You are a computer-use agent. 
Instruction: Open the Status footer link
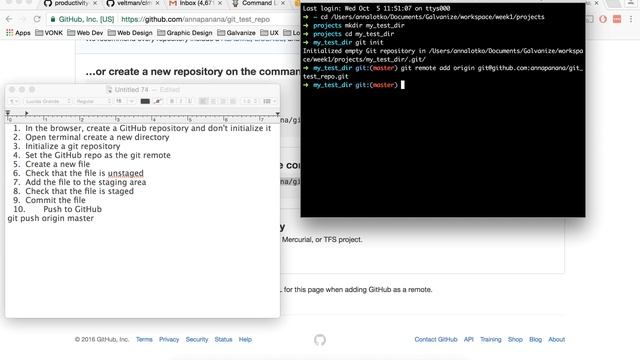click(223, 340)
